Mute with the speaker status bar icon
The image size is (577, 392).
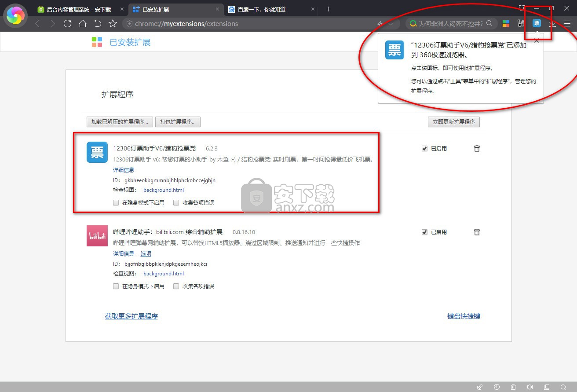[530, 387]
